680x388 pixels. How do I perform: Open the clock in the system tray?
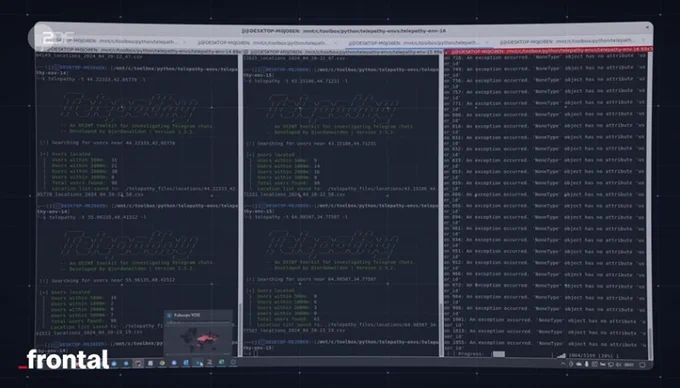629,365
